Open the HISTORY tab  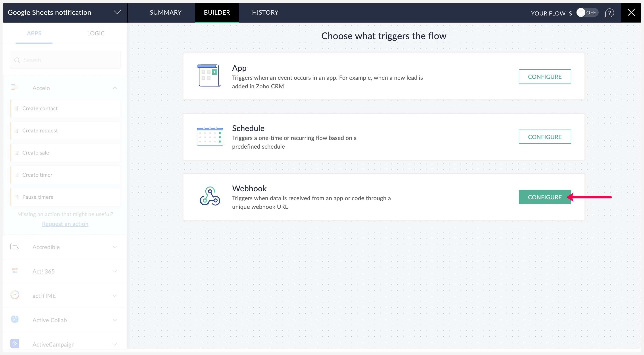265,12
